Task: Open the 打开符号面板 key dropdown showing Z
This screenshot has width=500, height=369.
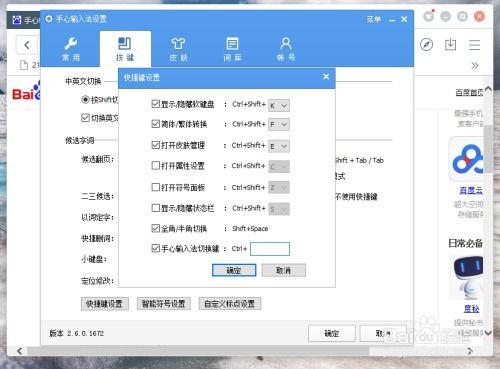Action: coord(279,187)
